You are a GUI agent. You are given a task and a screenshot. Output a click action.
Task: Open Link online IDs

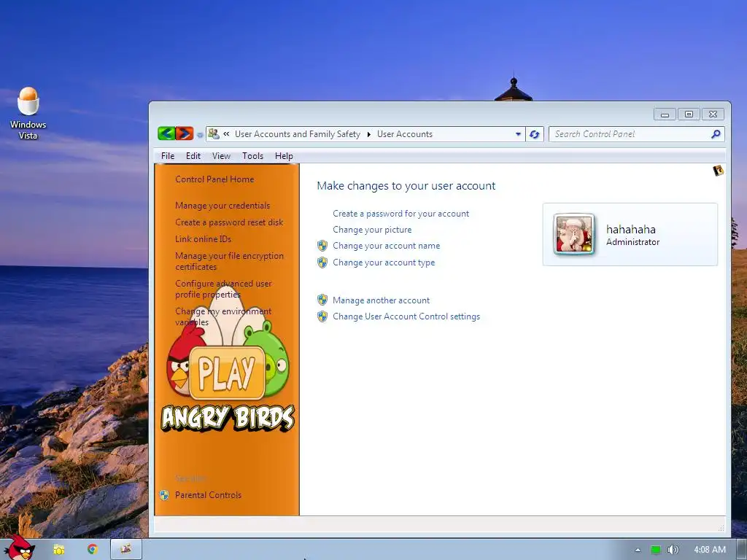pos(203,238)
